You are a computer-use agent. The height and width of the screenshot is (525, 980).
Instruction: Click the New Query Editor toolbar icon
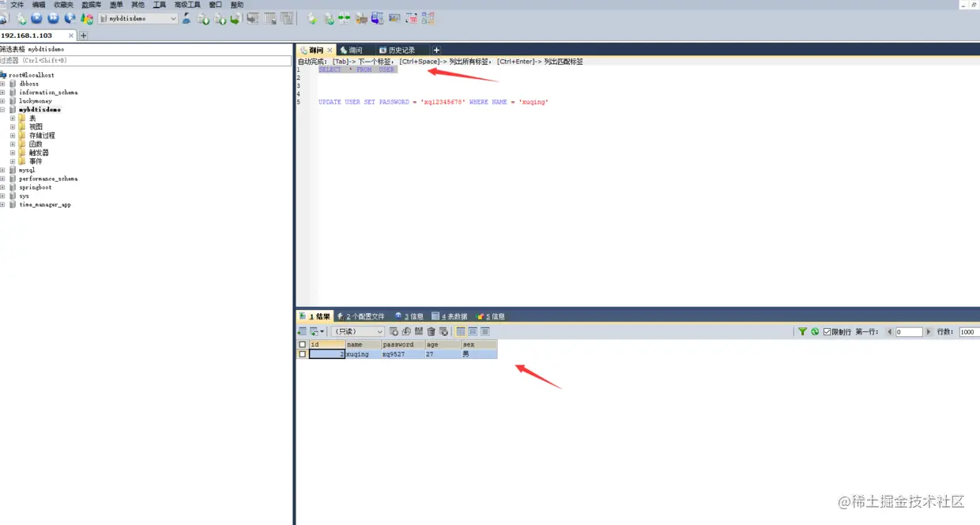click(21, 18)
